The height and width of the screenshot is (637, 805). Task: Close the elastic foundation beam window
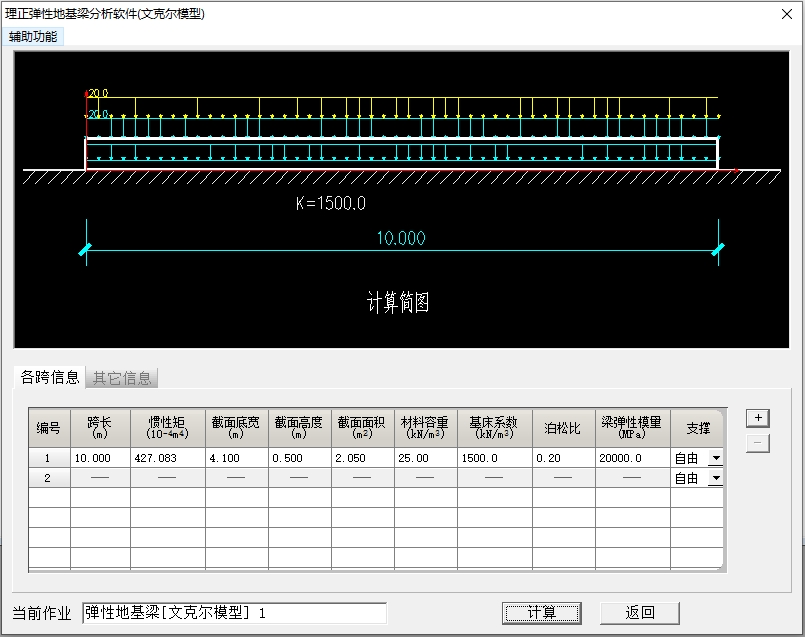787,14
